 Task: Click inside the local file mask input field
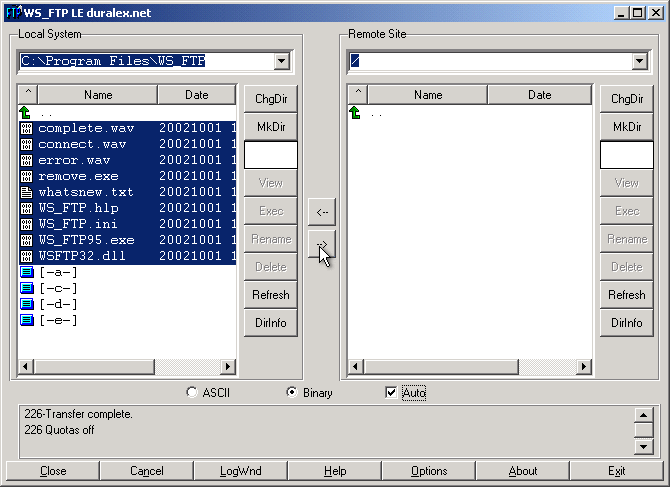pos(271,155)
